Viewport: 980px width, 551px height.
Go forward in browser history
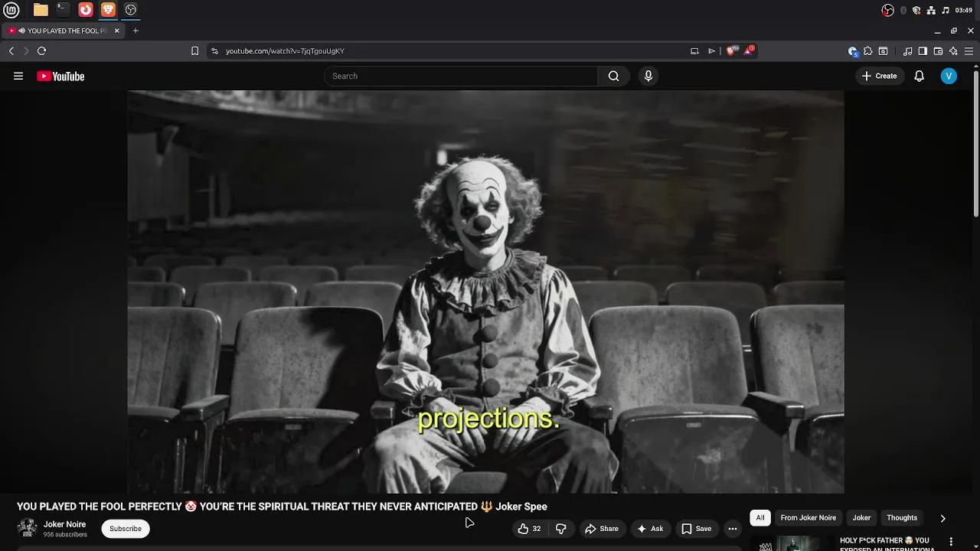26,51
